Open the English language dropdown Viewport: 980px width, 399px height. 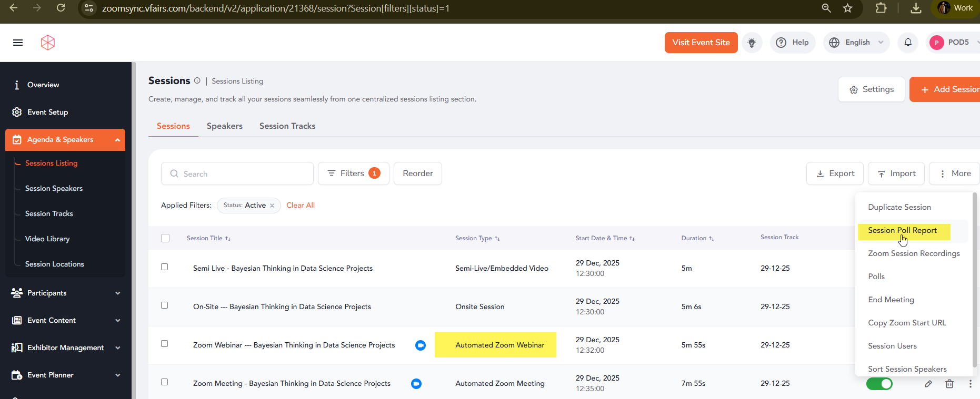tap(856, 43)
